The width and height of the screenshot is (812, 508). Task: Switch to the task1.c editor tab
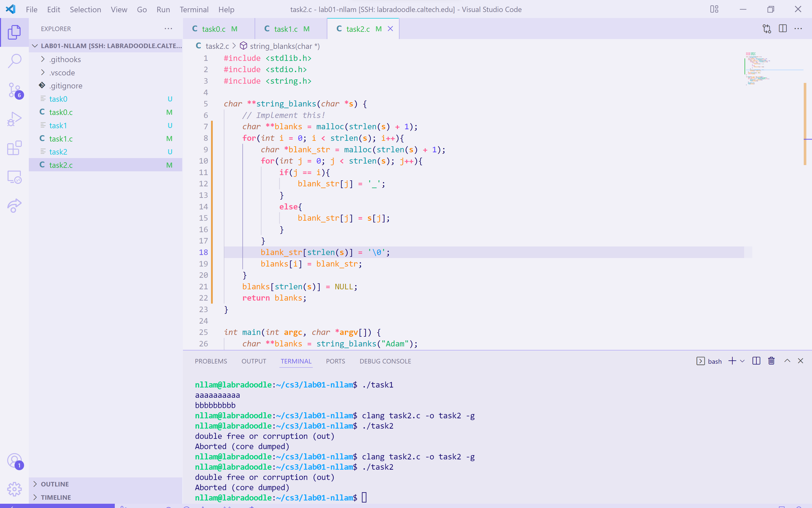pyautogui.click(x=286, y=29)
